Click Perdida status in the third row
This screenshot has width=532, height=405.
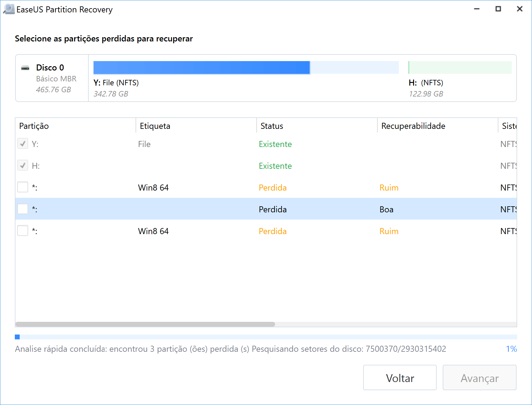[272, 188]
